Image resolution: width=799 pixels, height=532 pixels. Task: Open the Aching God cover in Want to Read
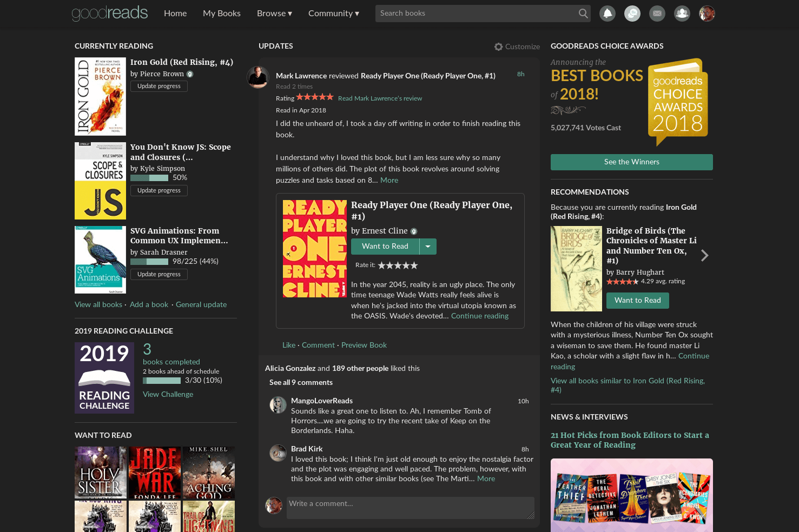pos(209,473)
